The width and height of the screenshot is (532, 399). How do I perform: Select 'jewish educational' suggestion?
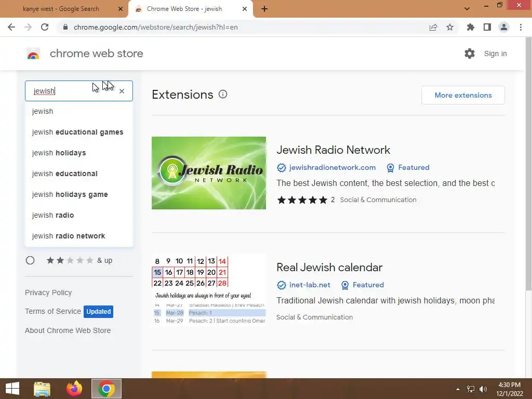[x=79, y=174]
